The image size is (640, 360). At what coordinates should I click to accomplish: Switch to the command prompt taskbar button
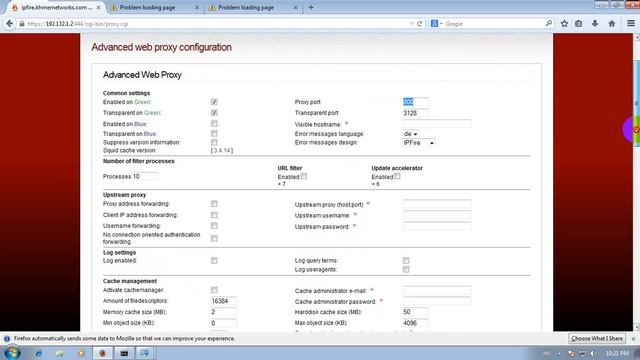coord(124,353)
